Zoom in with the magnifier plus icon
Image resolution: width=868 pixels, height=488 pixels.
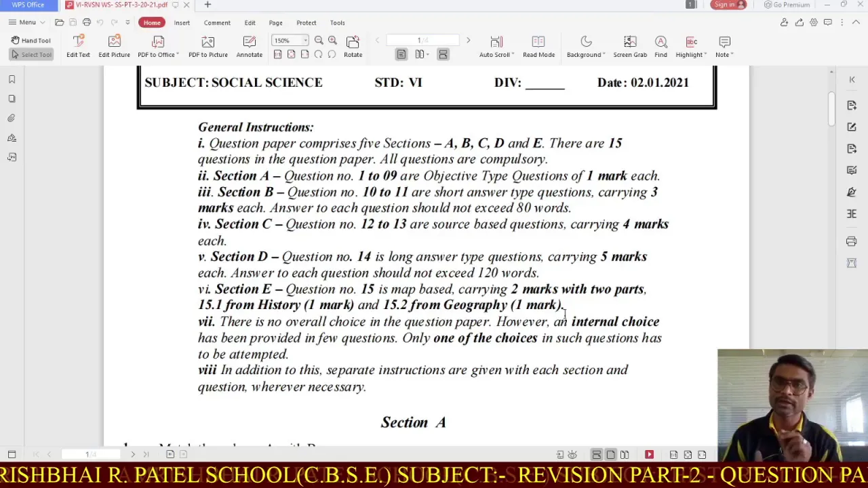(332, 41)
